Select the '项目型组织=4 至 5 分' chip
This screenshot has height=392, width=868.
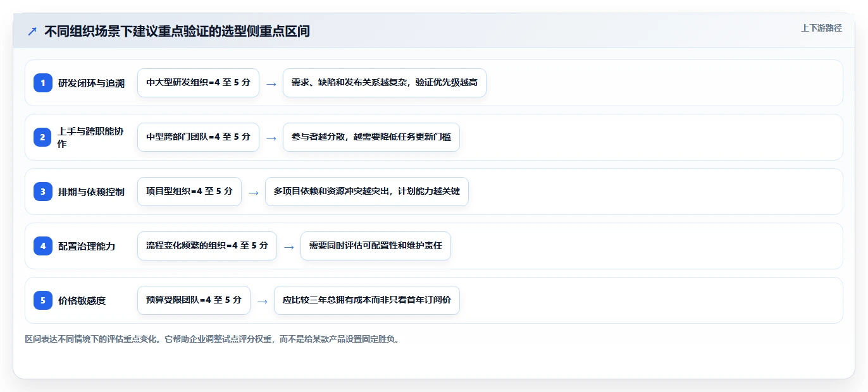click(x=189, y=192)
